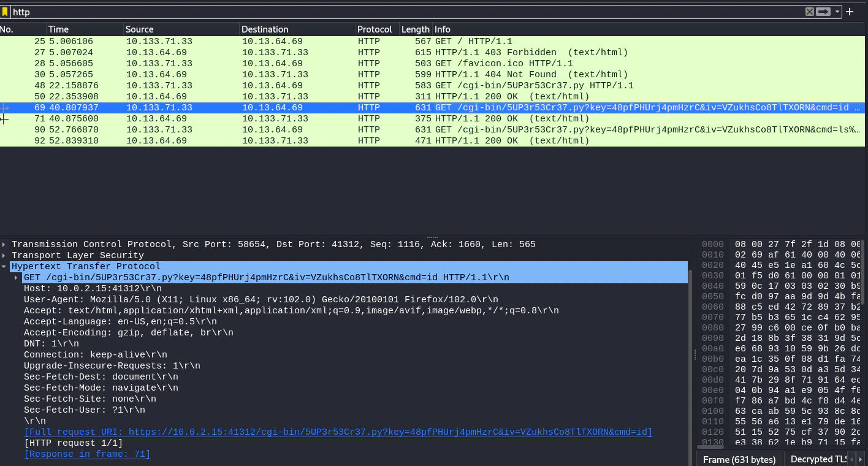The image size is (868, 466).
Task: Select the Sec-Fetch-User: ?1 line
Action: [x=85, y=410]
